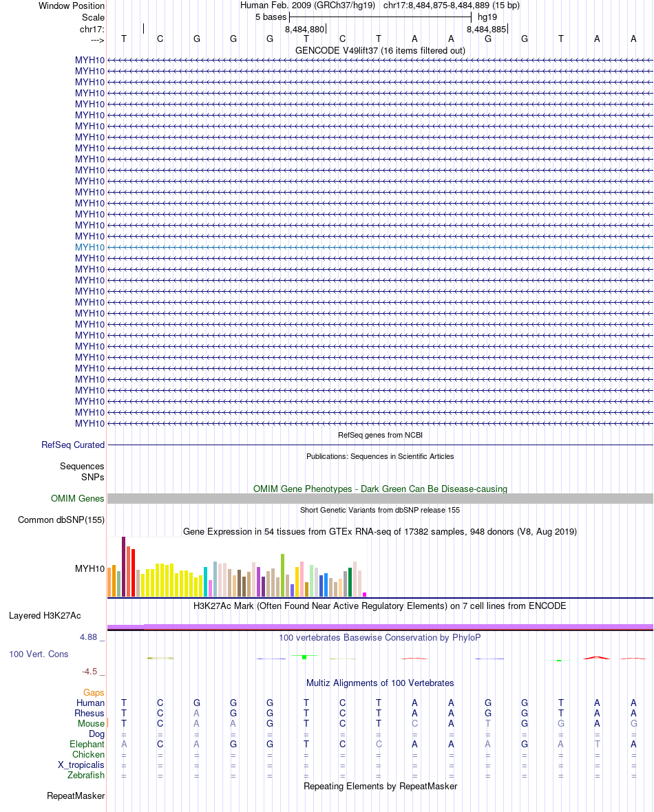Click the Zebrafish alignment row label

(86, 776)
